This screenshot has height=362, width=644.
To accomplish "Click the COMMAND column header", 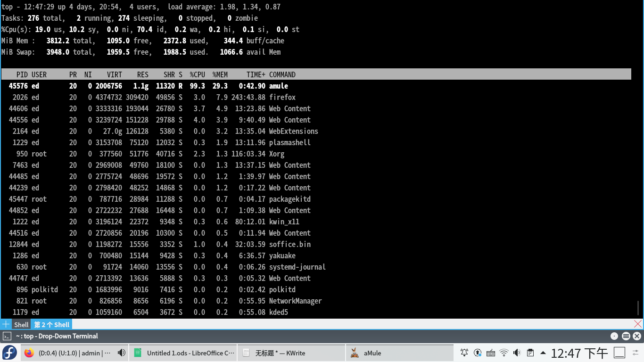I will coord(282,74).
